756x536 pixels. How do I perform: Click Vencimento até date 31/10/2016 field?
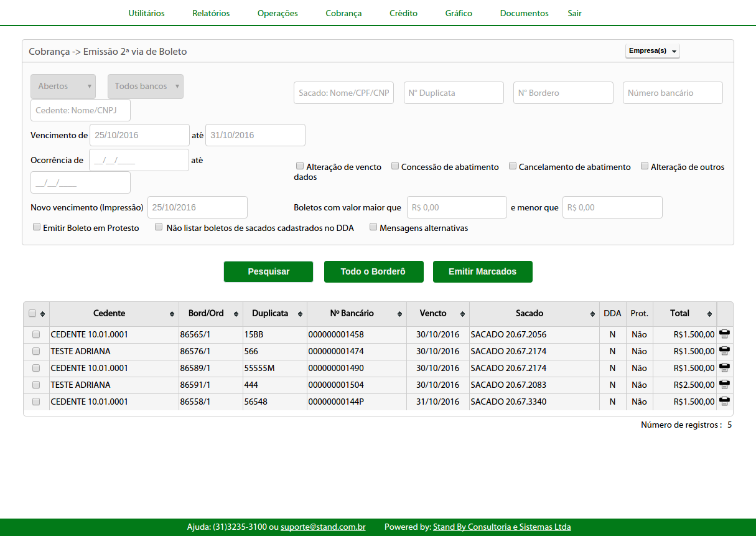(255, 135)
